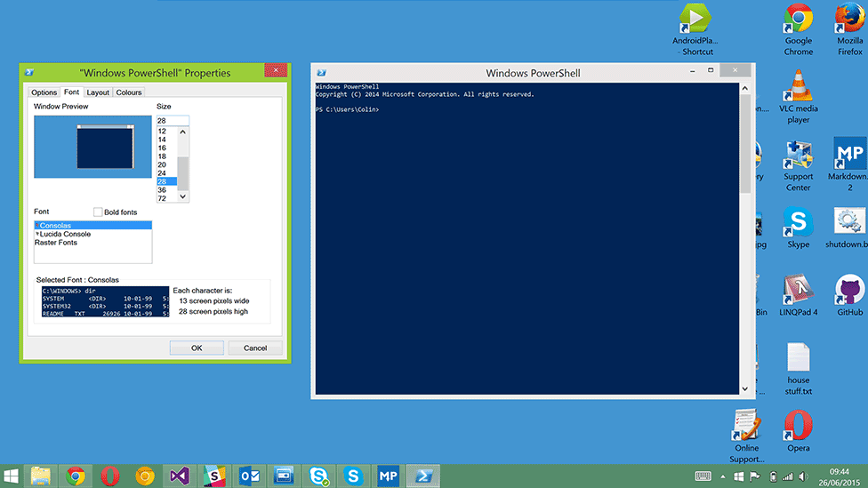Screen dimensions: 868x488
Task: Switch to the Colours tab
Action: (x=129, y=92)
